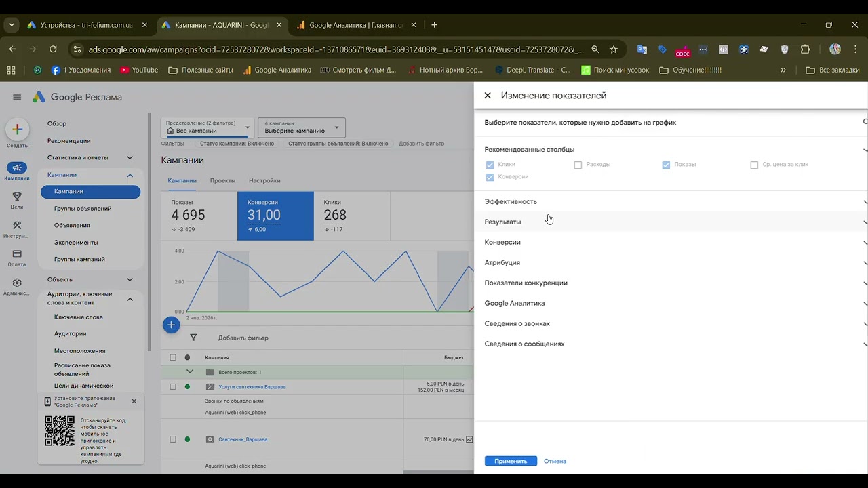The width and height of the screenshot is (868, 488).
Task: Click the Применить button
Action: [x=511, y=461]
